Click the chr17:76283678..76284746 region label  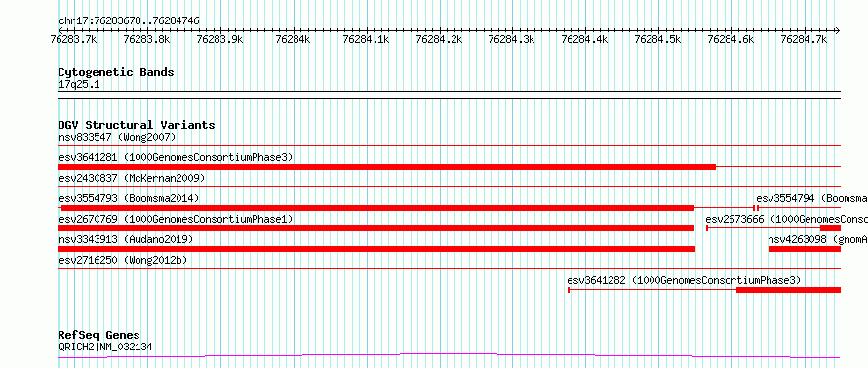129,21
